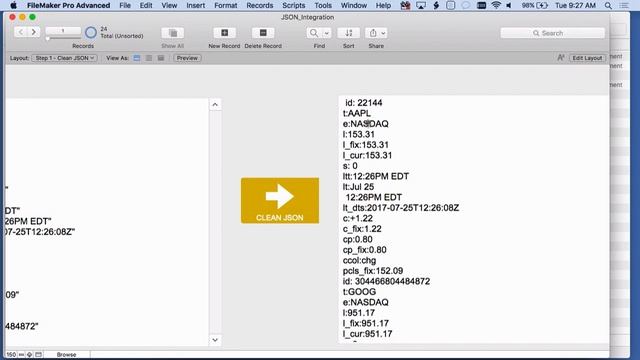Click the AirPlay display icon
This screenshot has width=640, height=360.
coord(421,5)
